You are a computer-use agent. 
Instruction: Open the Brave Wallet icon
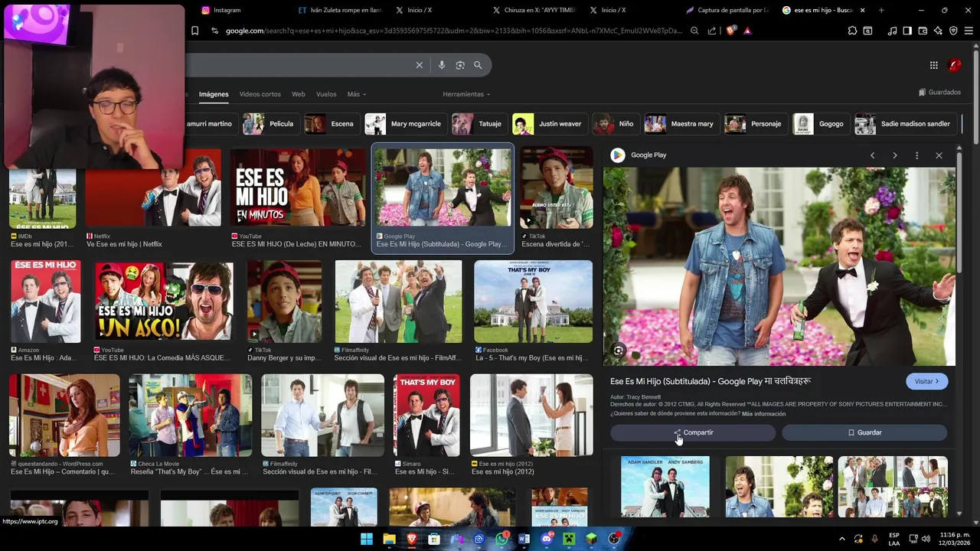(923, 31)
